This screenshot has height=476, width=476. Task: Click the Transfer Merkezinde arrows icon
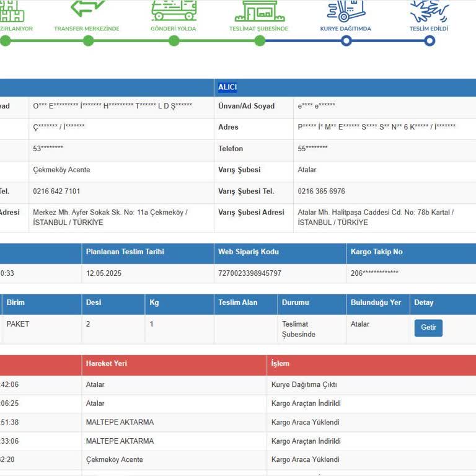click(87, 9)
